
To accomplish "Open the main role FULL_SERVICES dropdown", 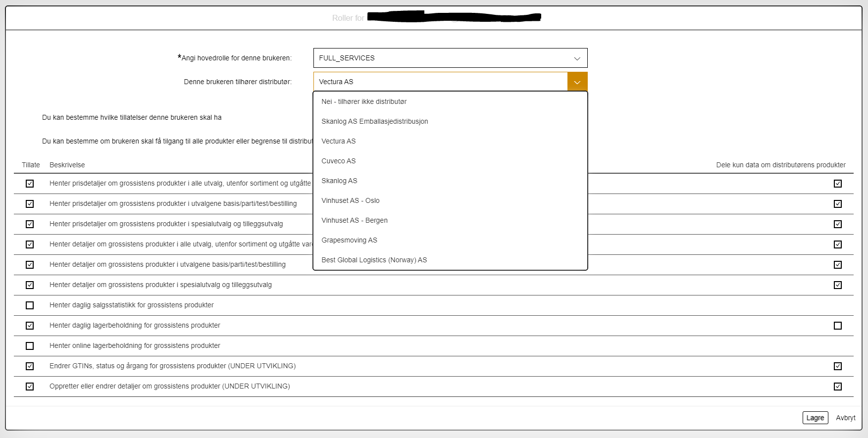I will 450,58.
